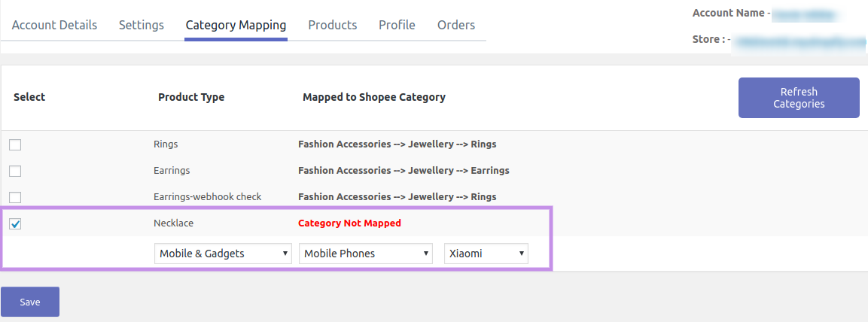Uncheck the Necklace checkbox
Viewport: 868px width, 322px height.
(15, 223)
